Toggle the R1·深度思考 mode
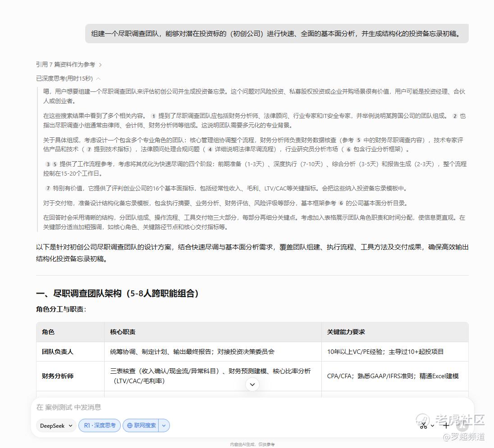The width and height of the screenshot is (494, 448). pyautogui.click(x=100, y=425)
